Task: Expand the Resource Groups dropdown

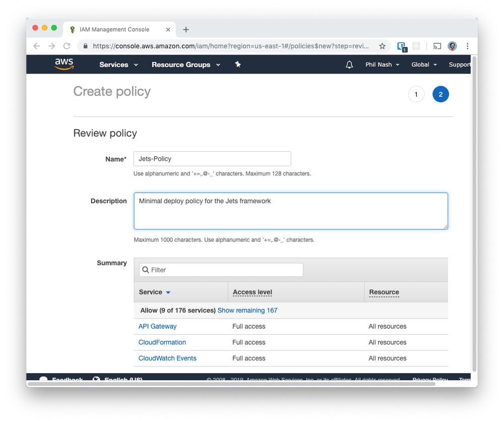Action: click(x=185, y=65)
